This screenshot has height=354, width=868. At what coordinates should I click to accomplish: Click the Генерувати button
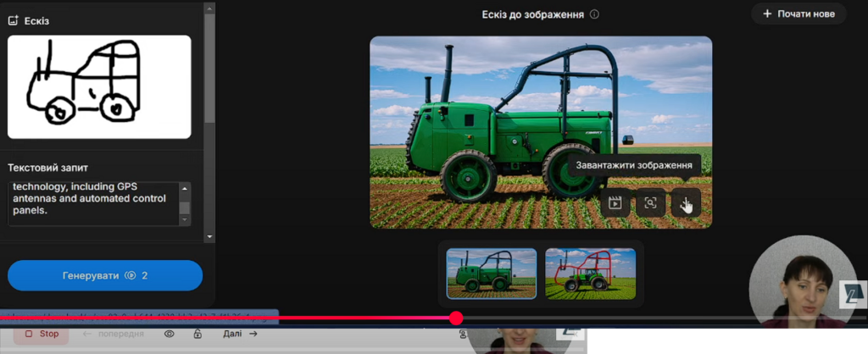pos(105,275)
